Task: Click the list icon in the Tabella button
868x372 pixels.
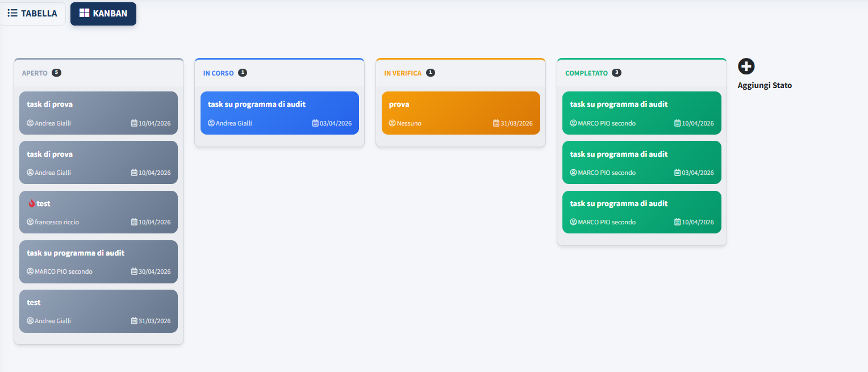Action: [12, 13]
